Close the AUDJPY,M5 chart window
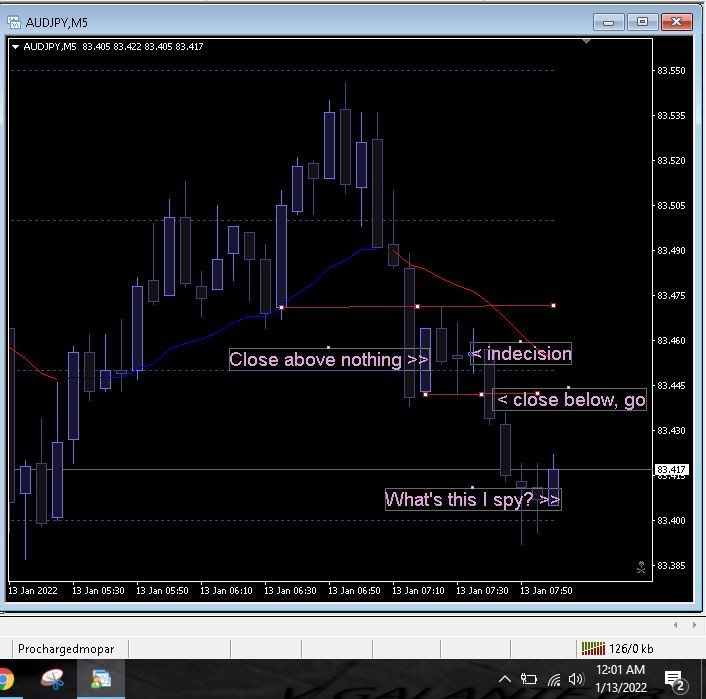This screenshot has height=699, width=706. click(676, 22)
